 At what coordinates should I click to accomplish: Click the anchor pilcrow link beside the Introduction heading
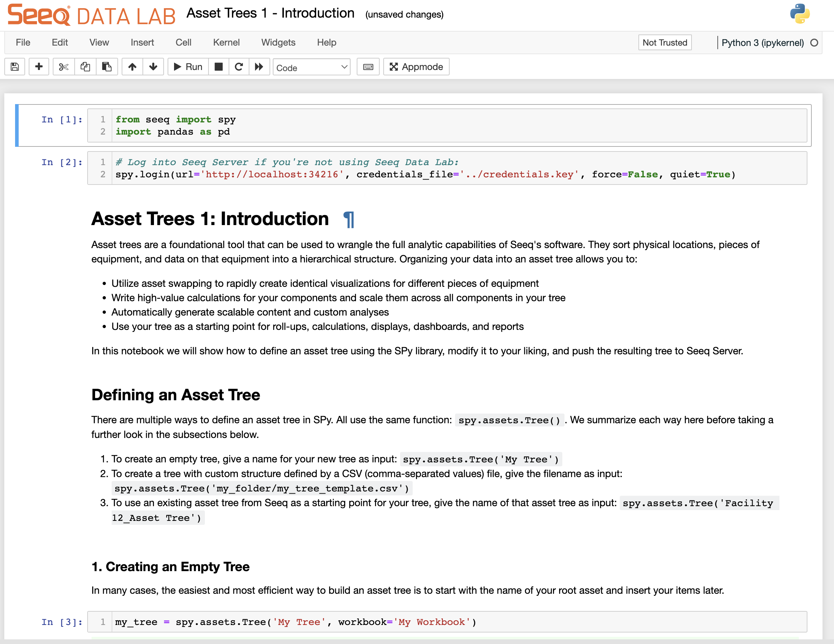tap(349, 220)
